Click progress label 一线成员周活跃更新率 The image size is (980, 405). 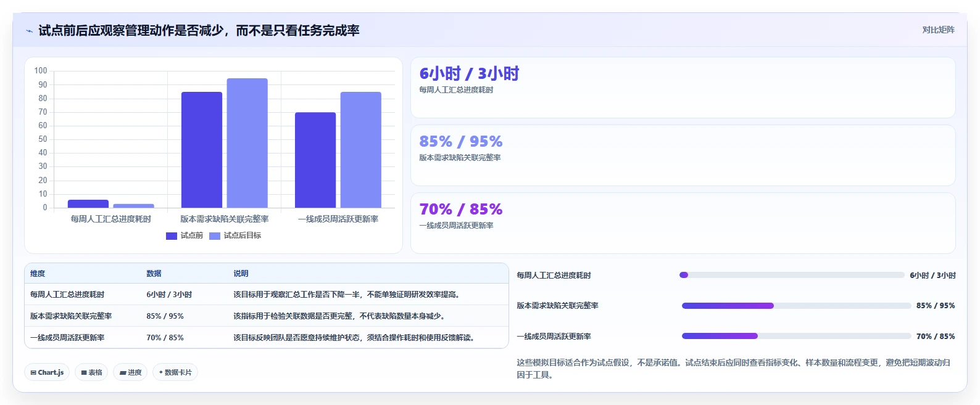(x=554, y=337)
